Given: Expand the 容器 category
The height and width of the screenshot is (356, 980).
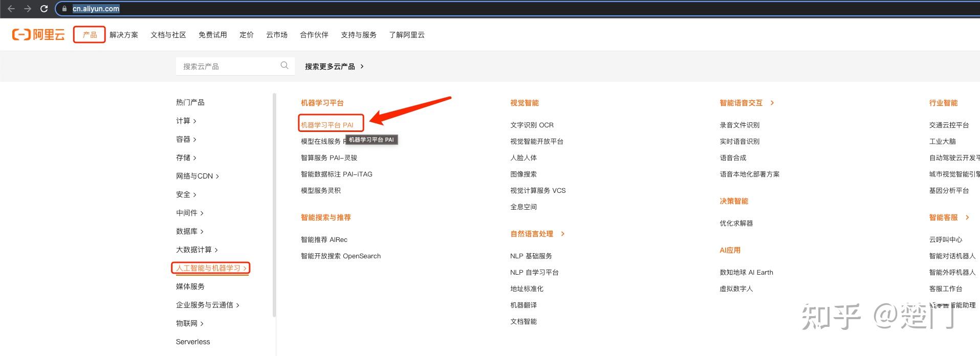Looking at the screenshot, I should click(186, 139).
